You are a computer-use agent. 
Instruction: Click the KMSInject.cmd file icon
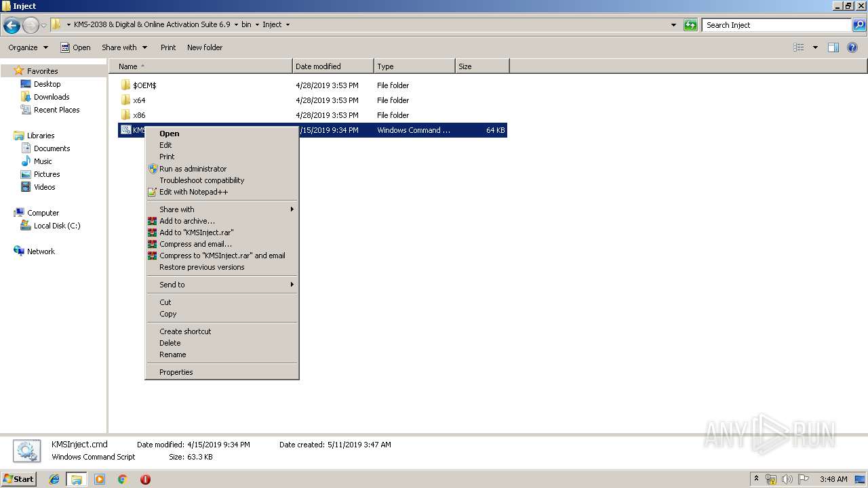(x=125, y=130)
